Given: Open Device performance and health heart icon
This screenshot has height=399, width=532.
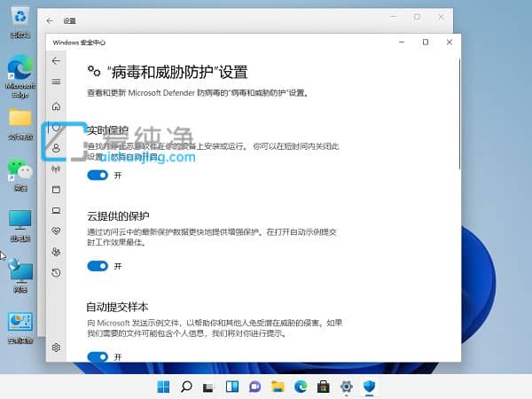Looking at the screenshot, I should point(57,231).
